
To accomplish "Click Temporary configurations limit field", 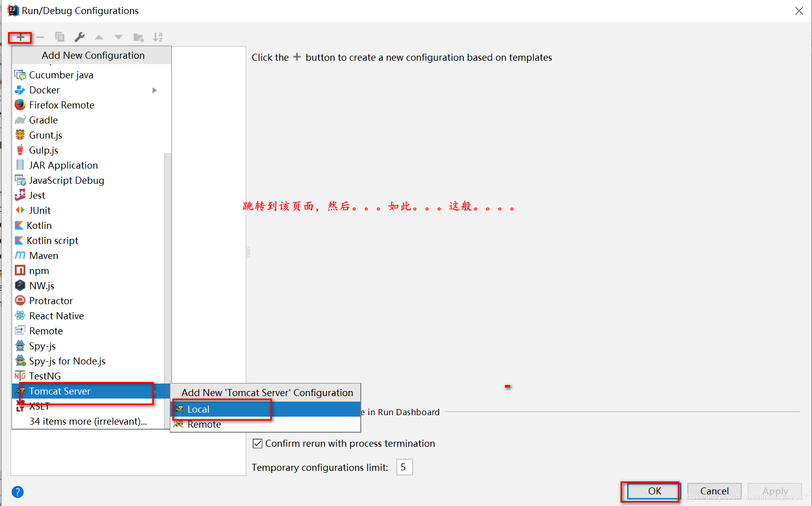I will [x=404, y=467].
